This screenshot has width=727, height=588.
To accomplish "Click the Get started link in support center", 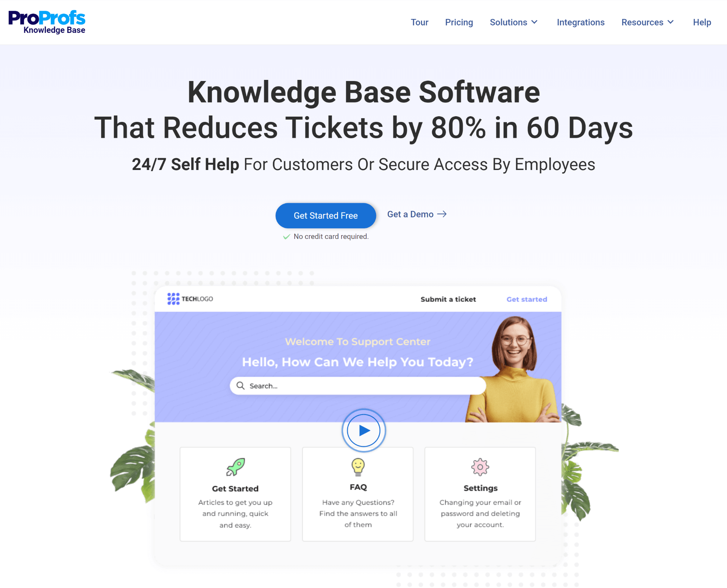I will [527, 299].
